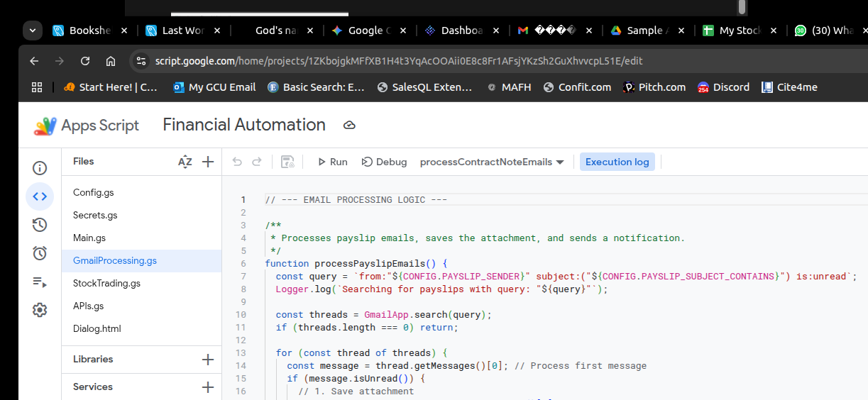Click the Debug button

pos(384,162)
